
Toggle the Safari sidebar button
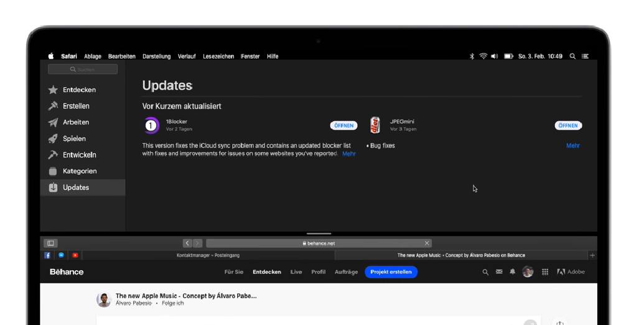coord(51,243)
